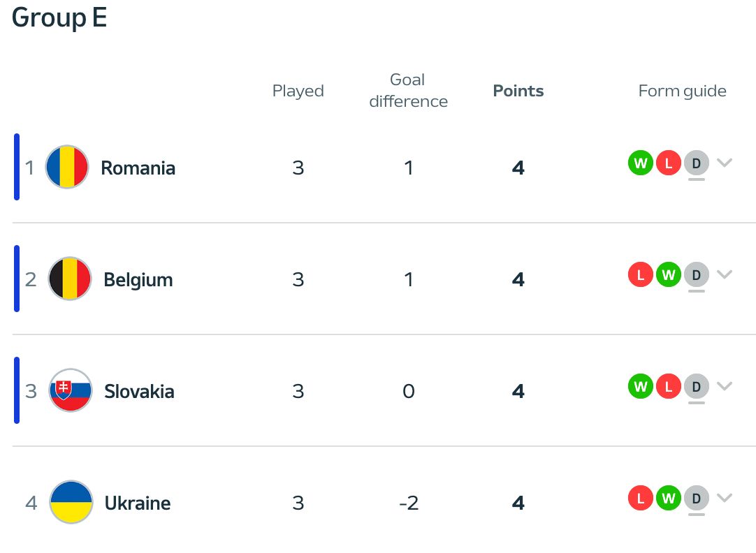
Task: Select the Played column header
Action: (x=298, y=91)
